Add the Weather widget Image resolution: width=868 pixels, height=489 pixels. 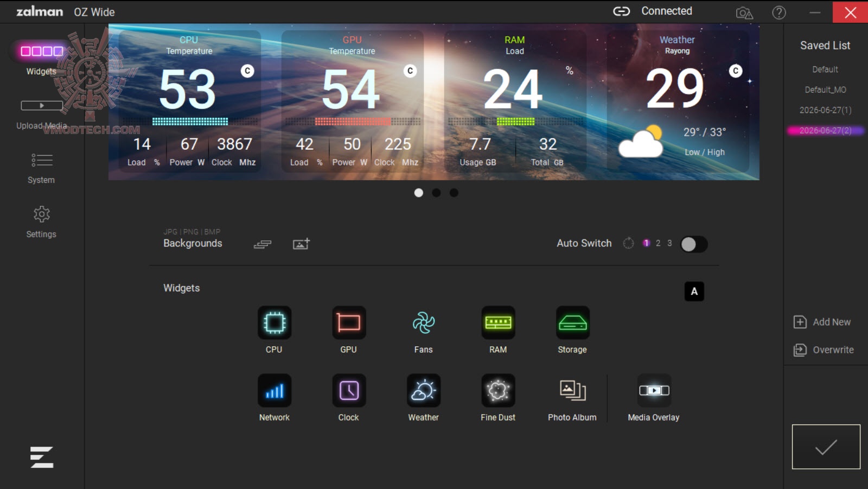click(x=423, y=391)
